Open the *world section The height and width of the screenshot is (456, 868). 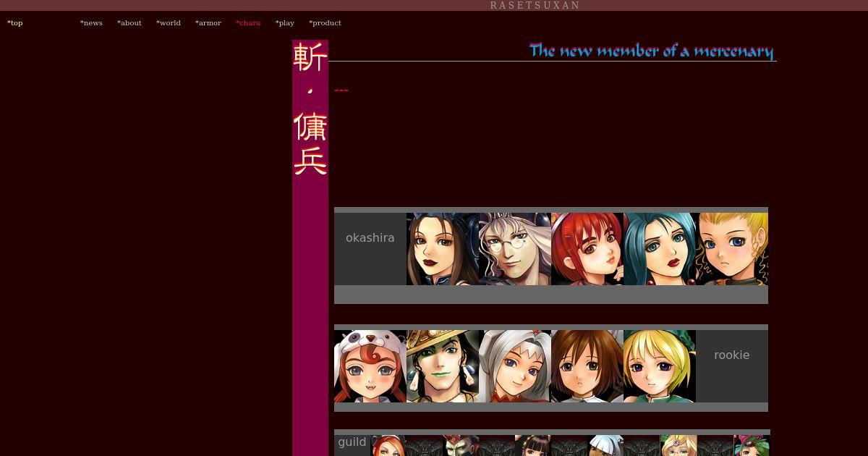169,23
